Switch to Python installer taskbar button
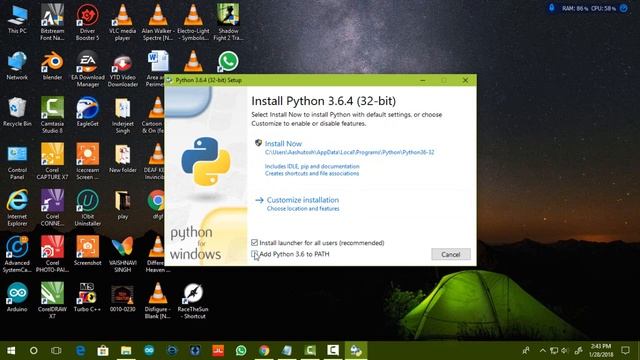Viewport: 640px width, 360px height. pos(356,351)
